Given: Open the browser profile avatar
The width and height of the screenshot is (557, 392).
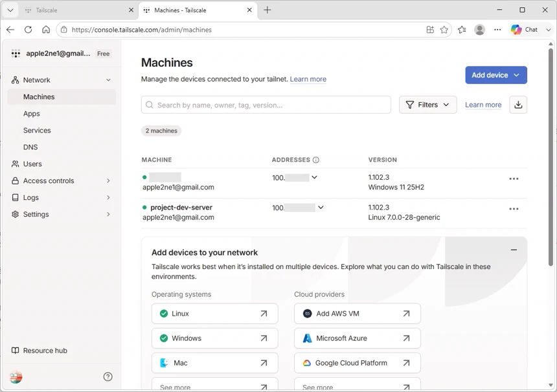Looking at the screenshot, I should (x=479, y=30).
